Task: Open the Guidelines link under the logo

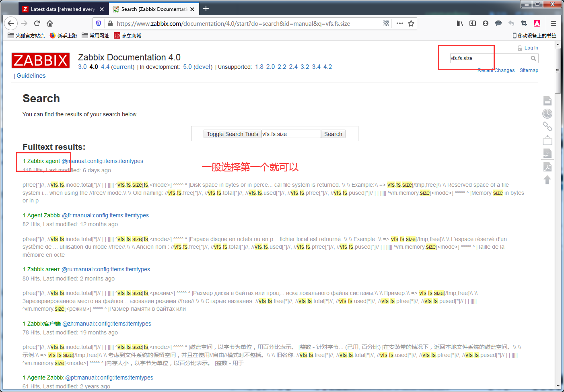Action: 31,76
